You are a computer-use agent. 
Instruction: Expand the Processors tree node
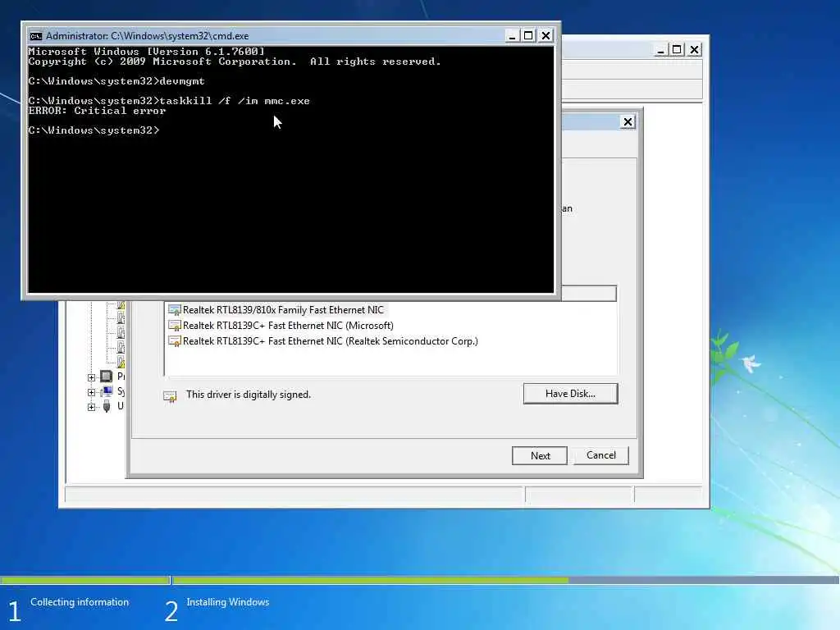click(x=92, y=377)
